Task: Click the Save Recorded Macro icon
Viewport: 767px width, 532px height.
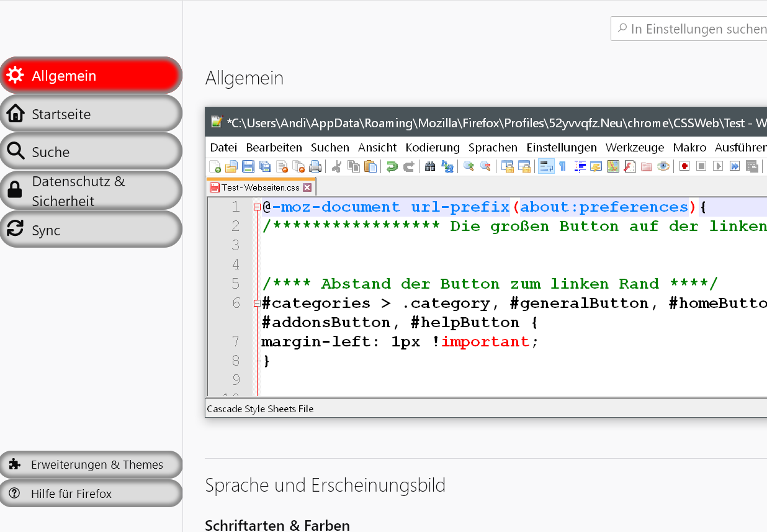Action: point(751,166)
